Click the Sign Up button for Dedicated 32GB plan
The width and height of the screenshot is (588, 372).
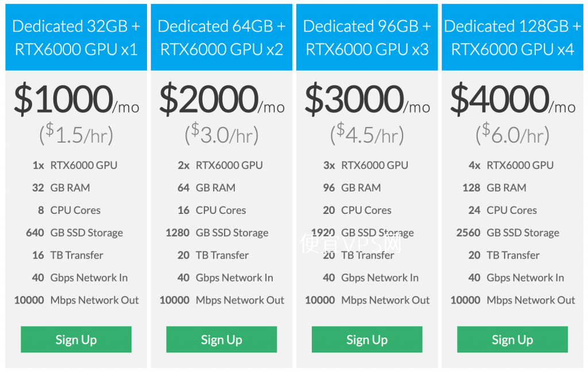pyautogui.click(x=76, y=339)
